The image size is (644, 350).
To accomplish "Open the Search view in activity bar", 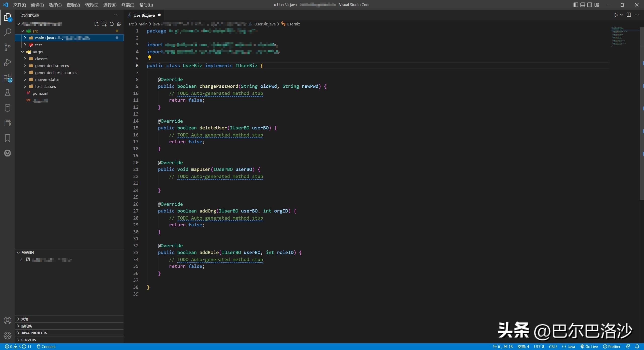I will [8, 32].
